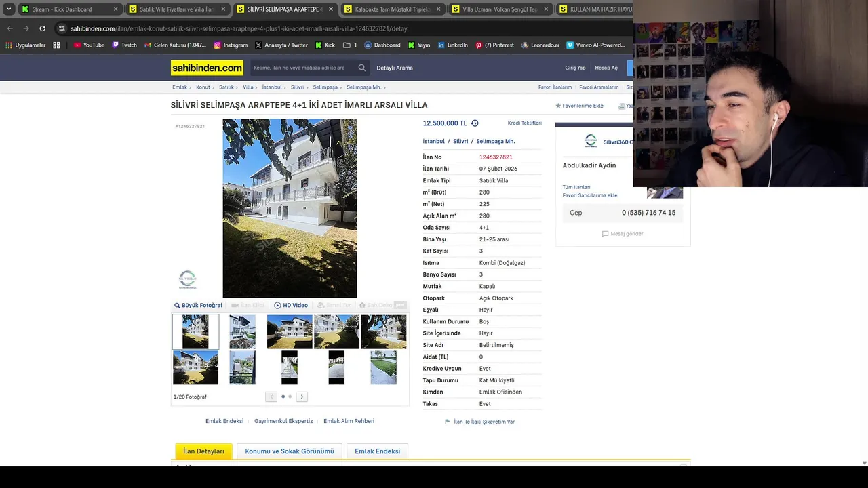Open Büyük Fotoğraf large photo view
This screenshot has width=868, height=488.
(x=199, y=306)
